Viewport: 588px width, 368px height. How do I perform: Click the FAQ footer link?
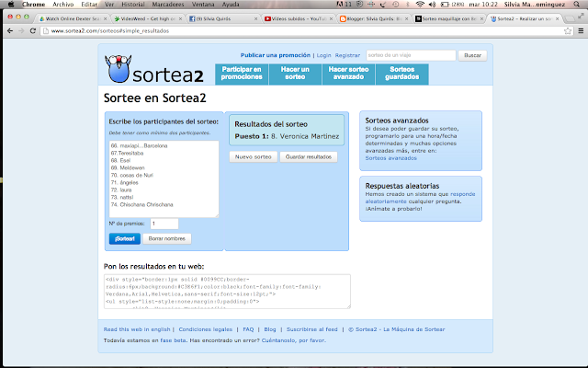point(248,329)
